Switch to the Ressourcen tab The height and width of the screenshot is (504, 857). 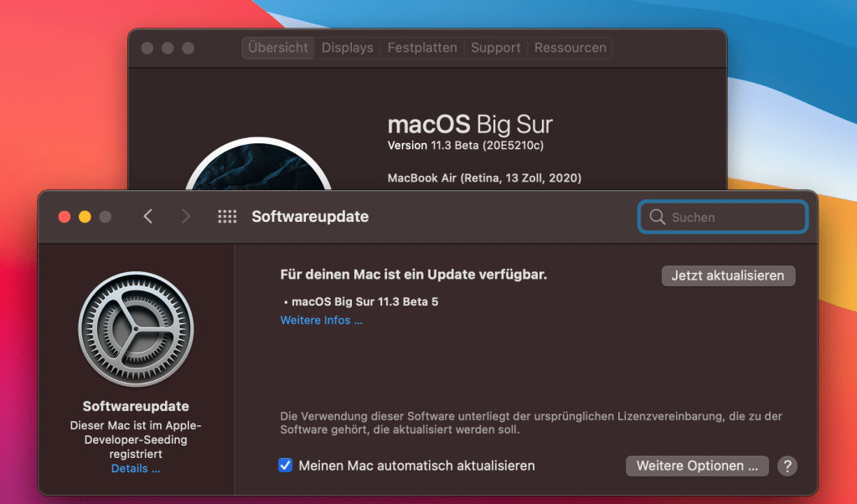pos(570,48)
